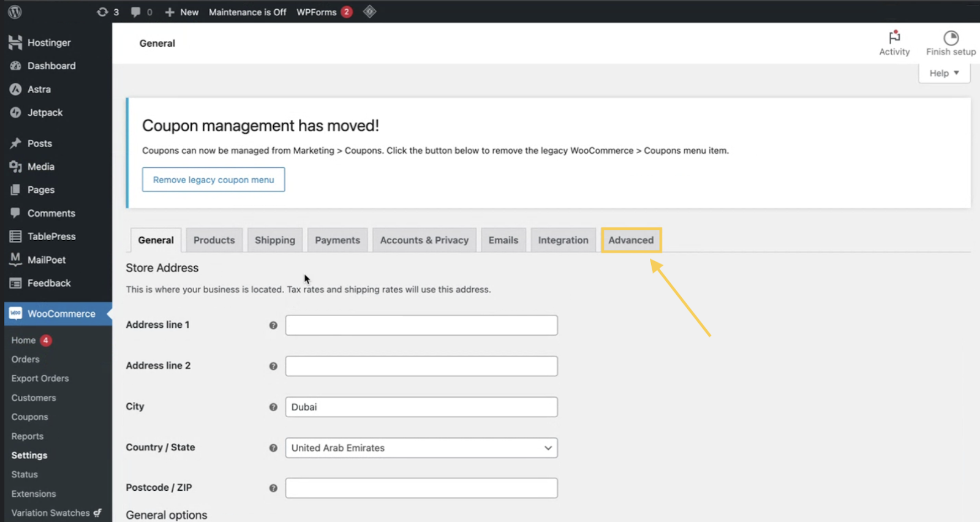Open the Shipping settings tab
Screen dimensions: 980x522
click(x=275, y=240)
